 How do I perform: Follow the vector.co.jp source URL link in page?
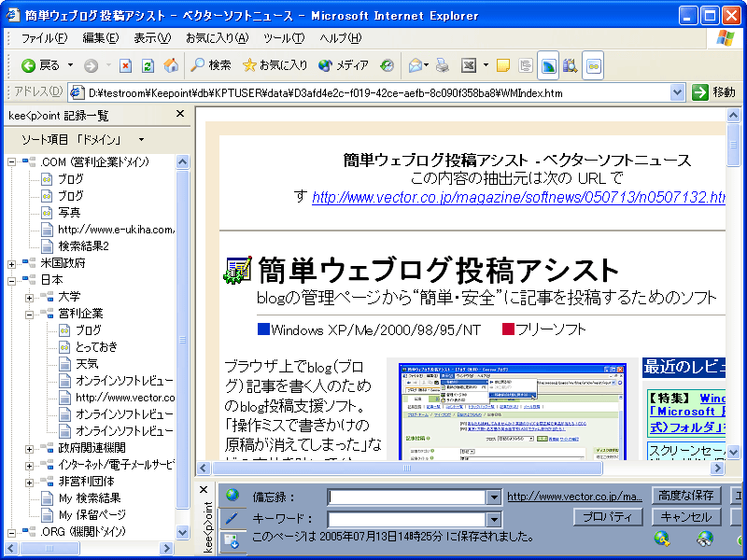click(x=519, y=197)
